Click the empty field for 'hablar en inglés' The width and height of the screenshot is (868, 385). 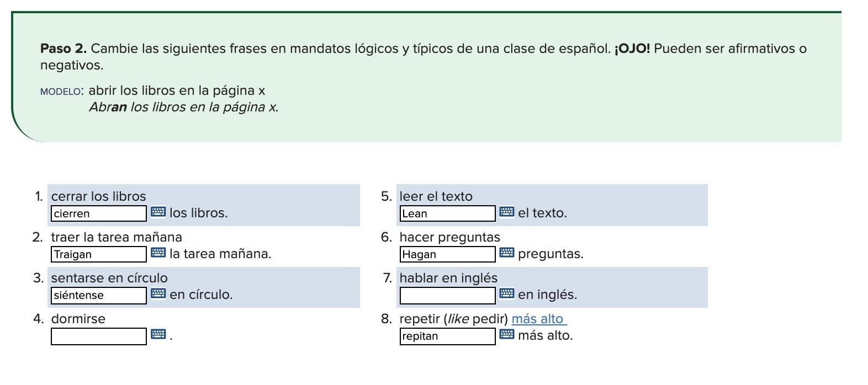pyautogui.click(x=447, y=295)
